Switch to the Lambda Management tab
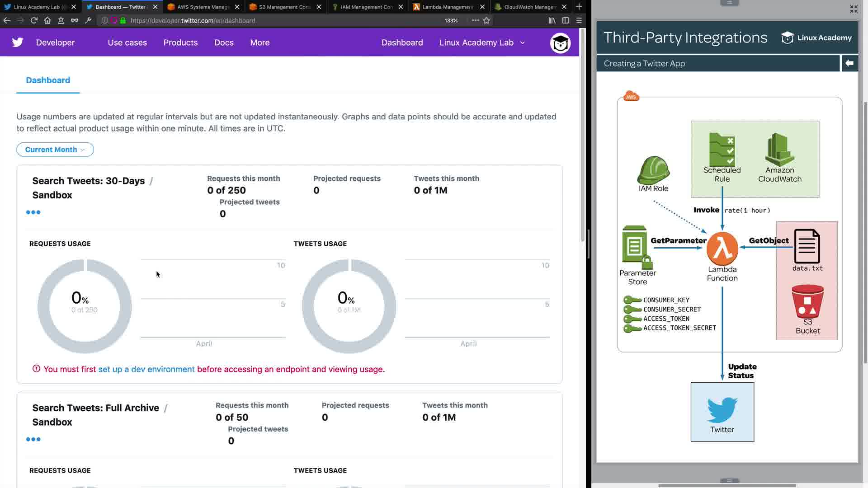This screenshot has width=868, height=488. [x=448, y=7]
